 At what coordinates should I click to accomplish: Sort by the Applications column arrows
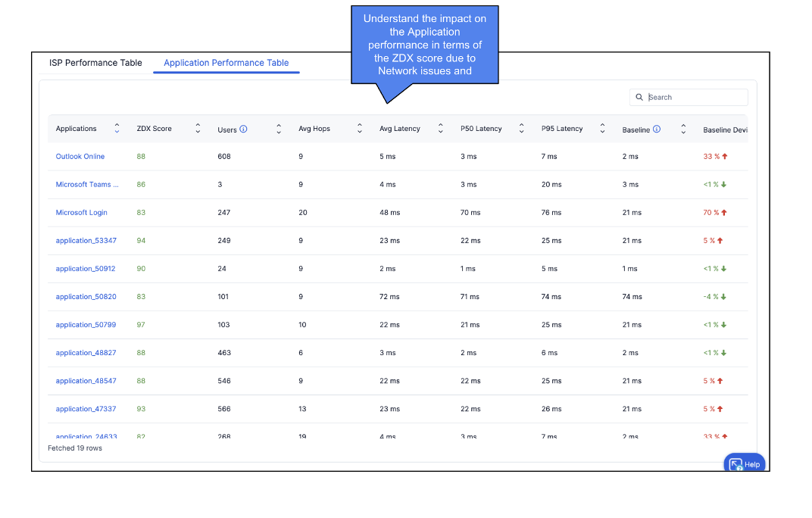[117, 129]
